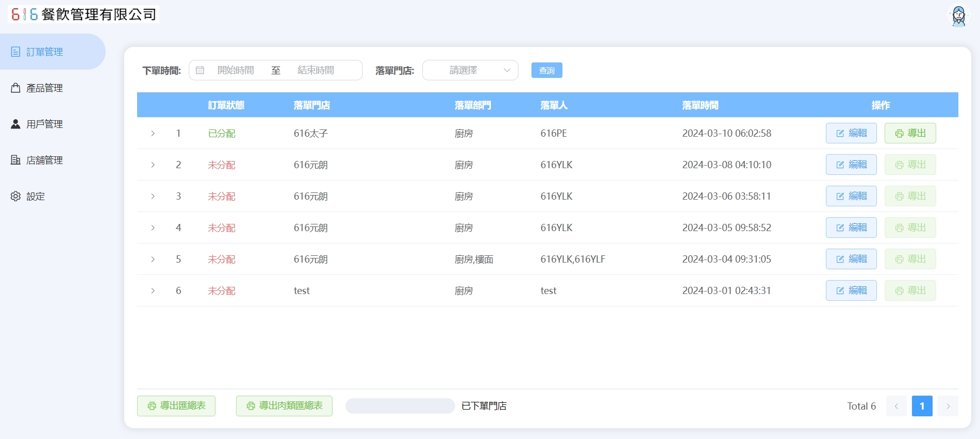Click 導出肉類匯總表 meat summary button

coord(284,406)
